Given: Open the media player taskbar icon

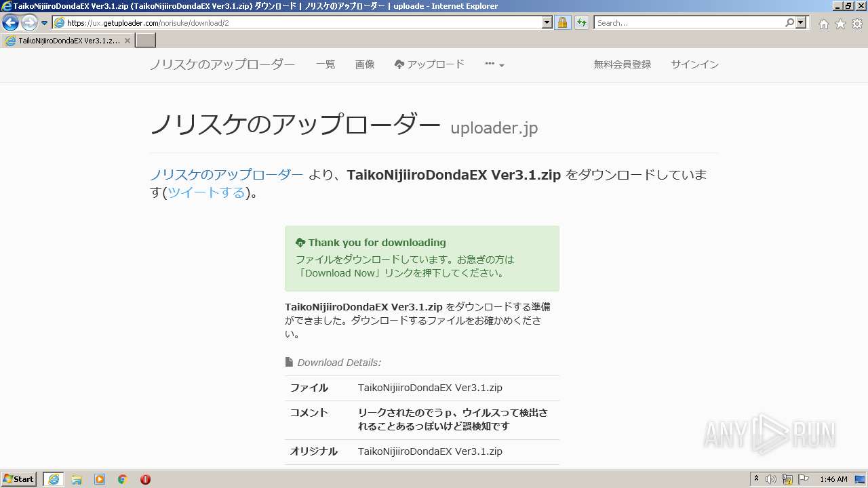Looking at the screenshot, I should pos(100,479).
